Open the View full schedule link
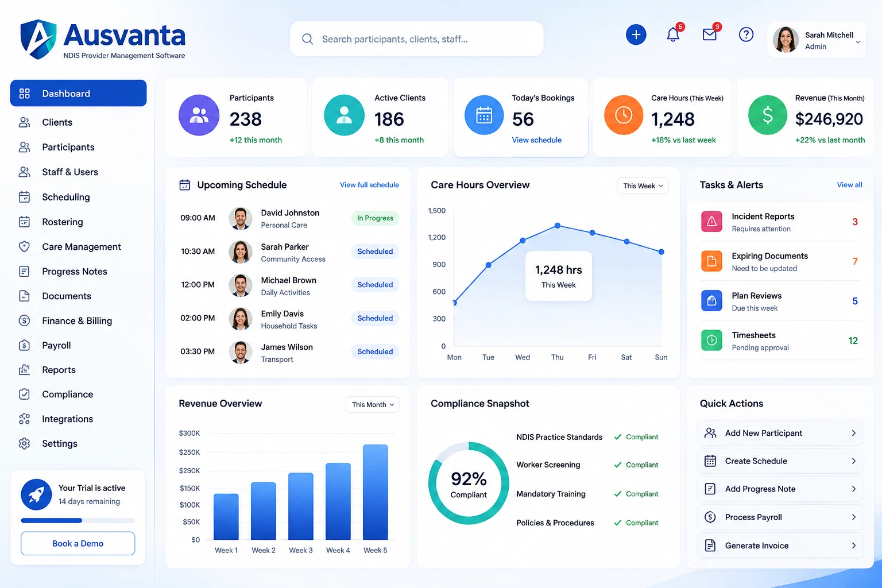882x588 pixels. 369,185
